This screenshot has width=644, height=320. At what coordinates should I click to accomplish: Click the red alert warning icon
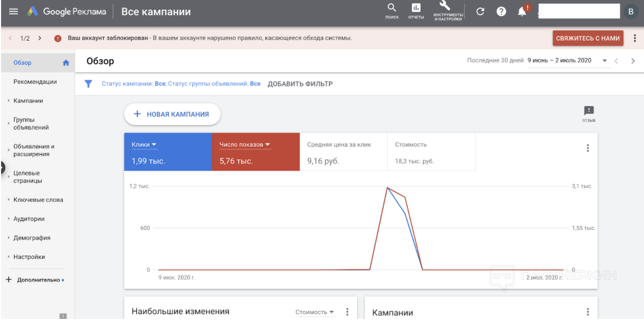[x=58, y=38]
